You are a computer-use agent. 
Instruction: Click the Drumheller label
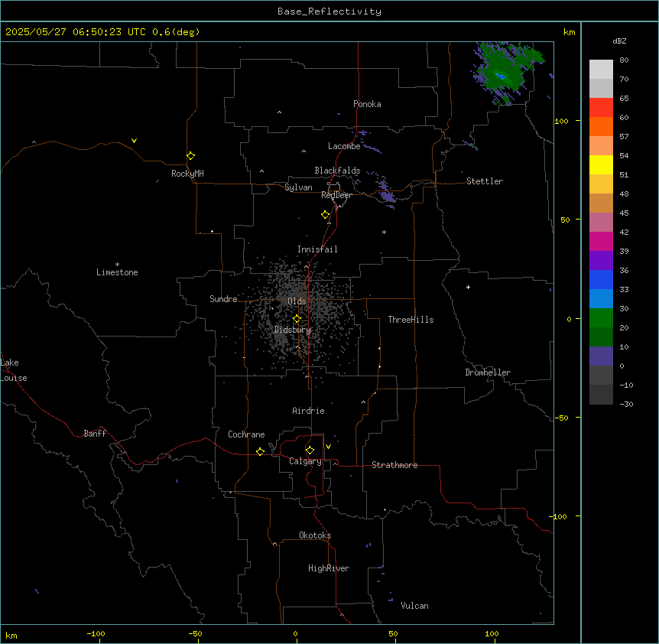[x=488, y=372]
